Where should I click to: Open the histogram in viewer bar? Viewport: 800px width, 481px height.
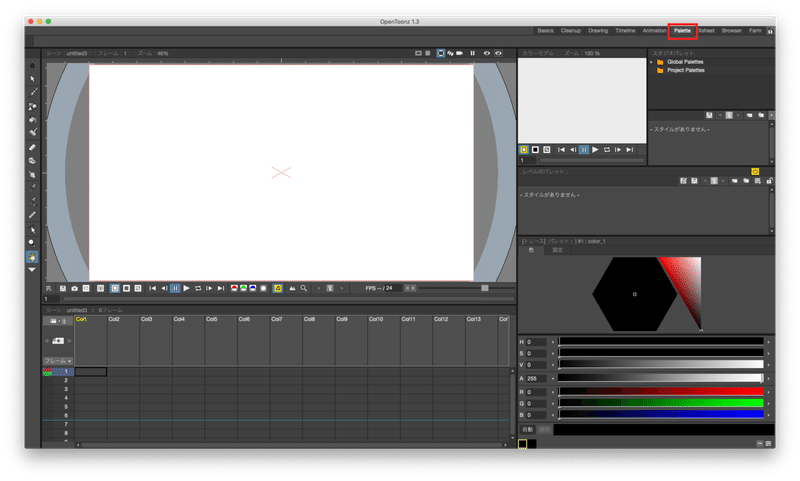click(292, 288)
